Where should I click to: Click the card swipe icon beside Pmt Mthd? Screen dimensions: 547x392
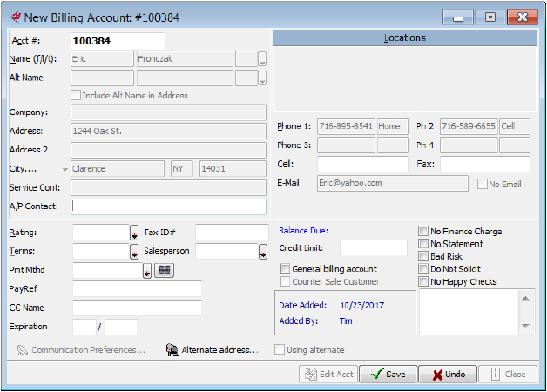pyautogui.click(x=165, y=270)
